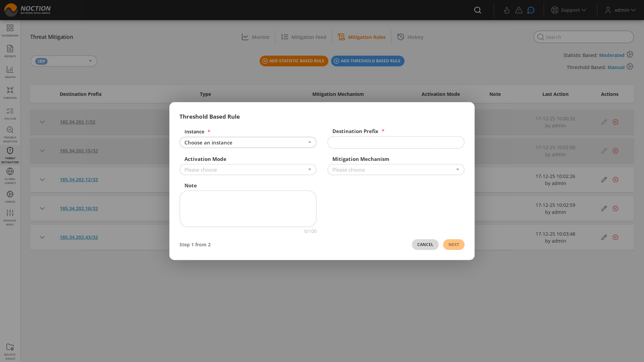Open the Activation Mode dropdown
The height and width of the screenshot is (362, 644).
[x=248, y=170]
